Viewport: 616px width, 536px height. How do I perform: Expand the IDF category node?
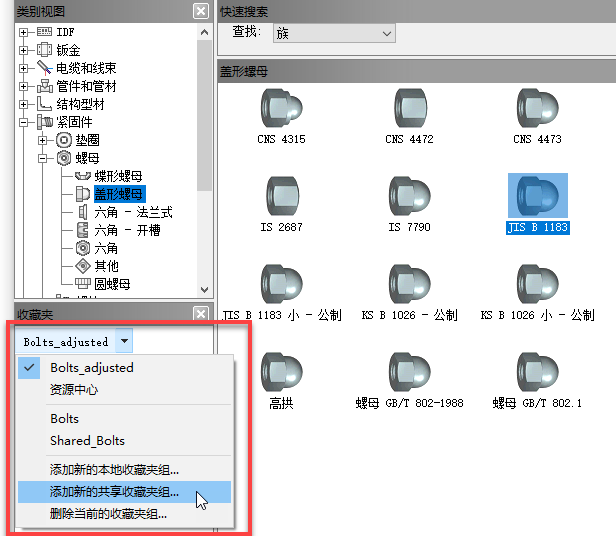24,32
